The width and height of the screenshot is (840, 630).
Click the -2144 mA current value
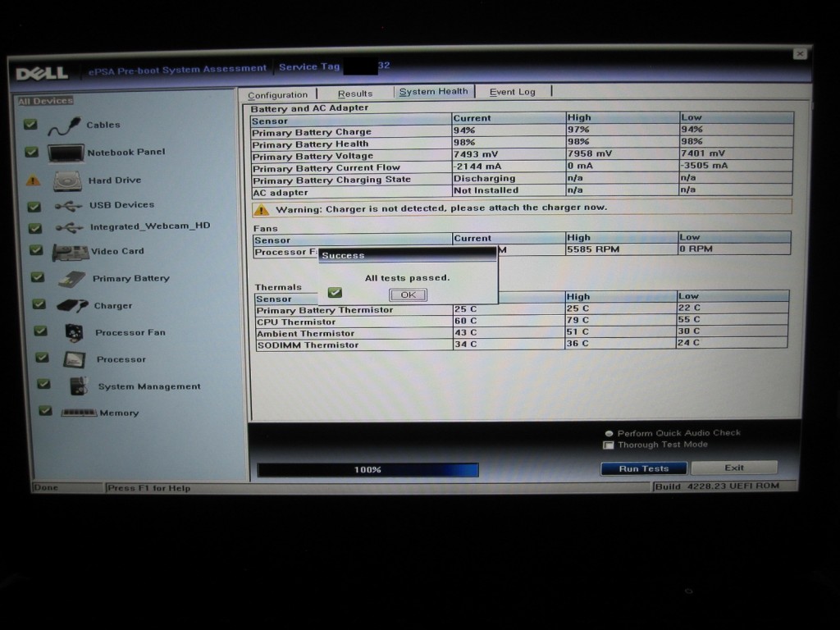(477, 166)
